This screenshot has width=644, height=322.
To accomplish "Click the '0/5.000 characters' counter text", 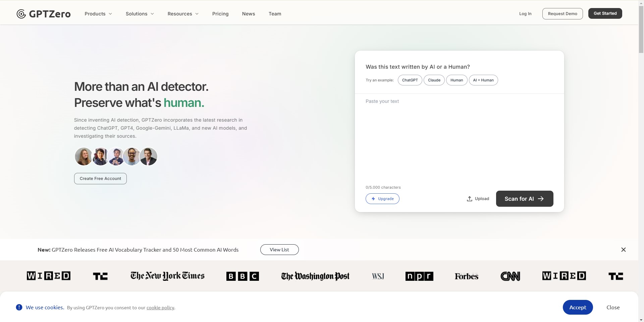I will click(x=383, y=187).
